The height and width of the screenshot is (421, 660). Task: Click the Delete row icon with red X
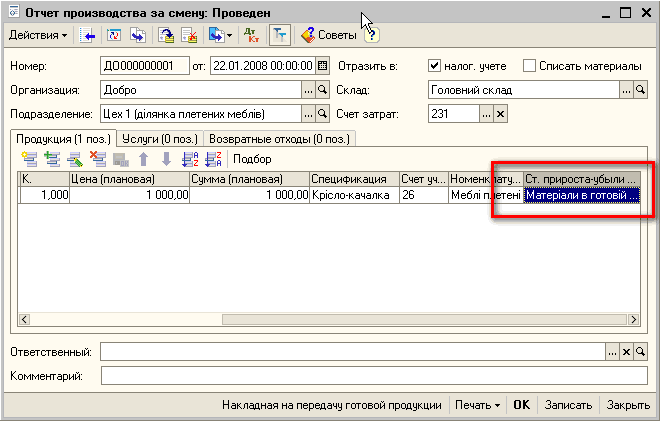tap(98, 159)
